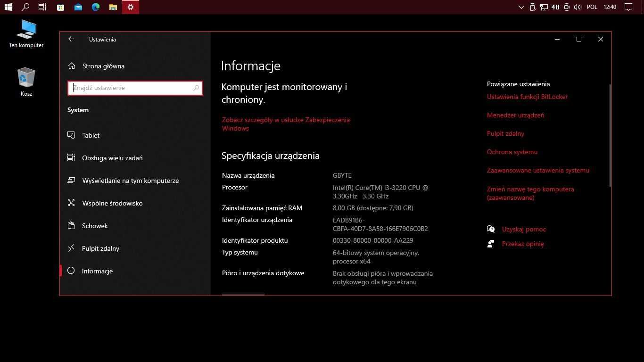Image resolution: width=644 pixels, height=362 pixels.
Task: Click the remote desktop icon beside Pulpit zdalny
Action: (x=71, y=248)
